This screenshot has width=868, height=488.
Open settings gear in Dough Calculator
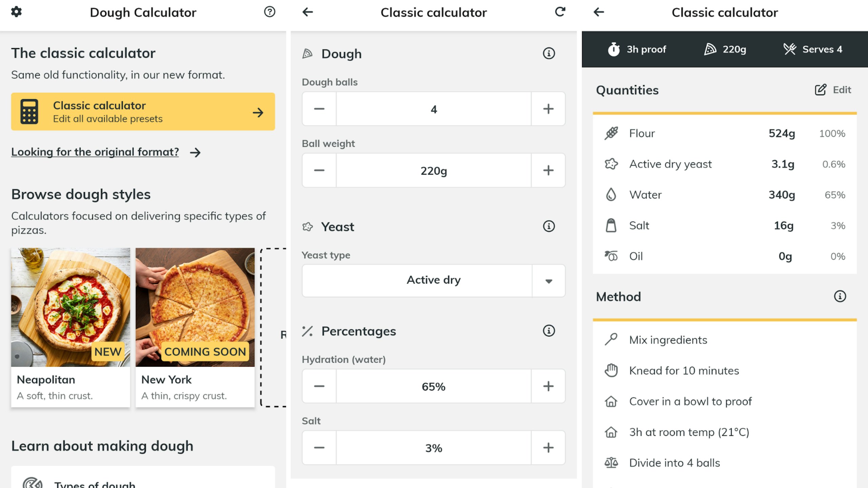point(16,12)
